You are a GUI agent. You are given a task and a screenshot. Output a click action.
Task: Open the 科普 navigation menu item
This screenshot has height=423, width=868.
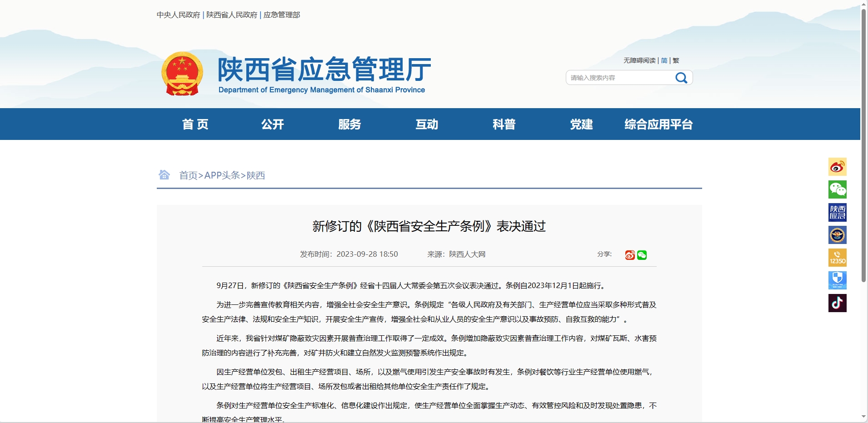coord(504,124)
